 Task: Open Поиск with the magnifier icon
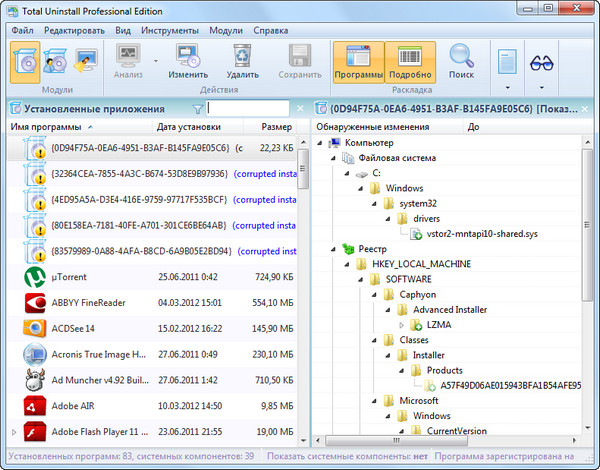click(x=461, y=56)
